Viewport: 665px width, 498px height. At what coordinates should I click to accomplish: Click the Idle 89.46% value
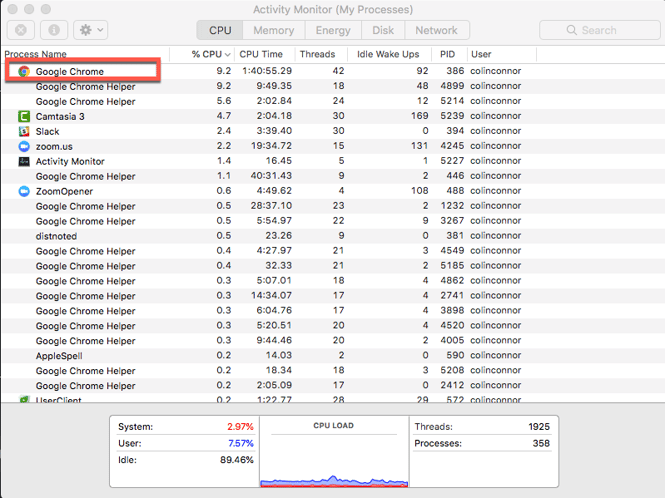(237, 460)
